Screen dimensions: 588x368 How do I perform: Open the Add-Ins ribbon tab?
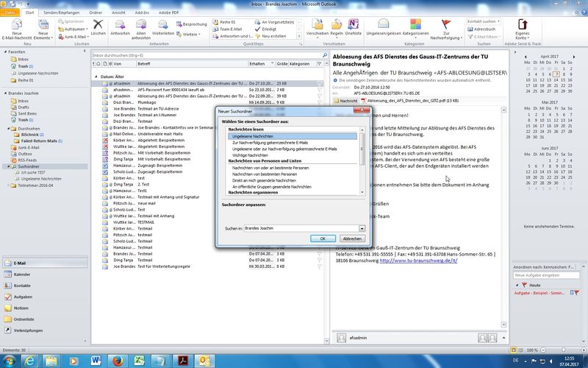[x=142, y=13]
